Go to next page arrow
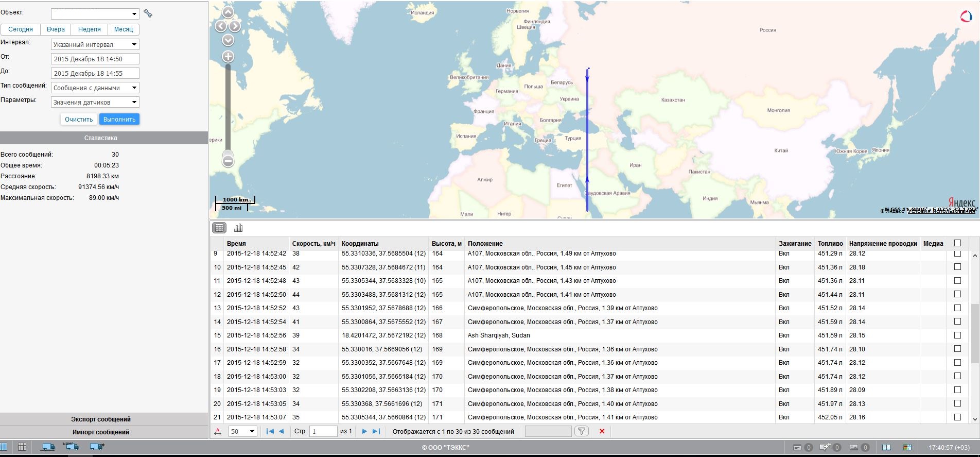The width and height of the screenshot is (980, 457). point(364,431)
